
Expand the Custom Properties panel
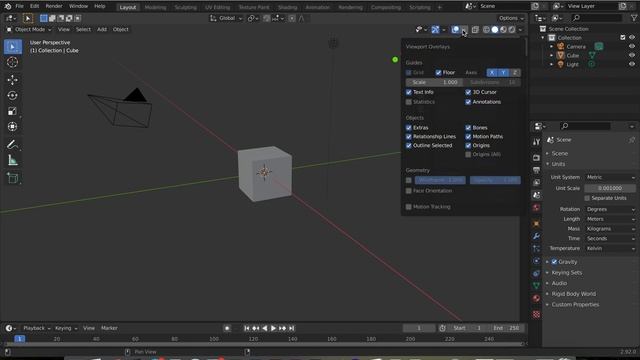[575, 304]
